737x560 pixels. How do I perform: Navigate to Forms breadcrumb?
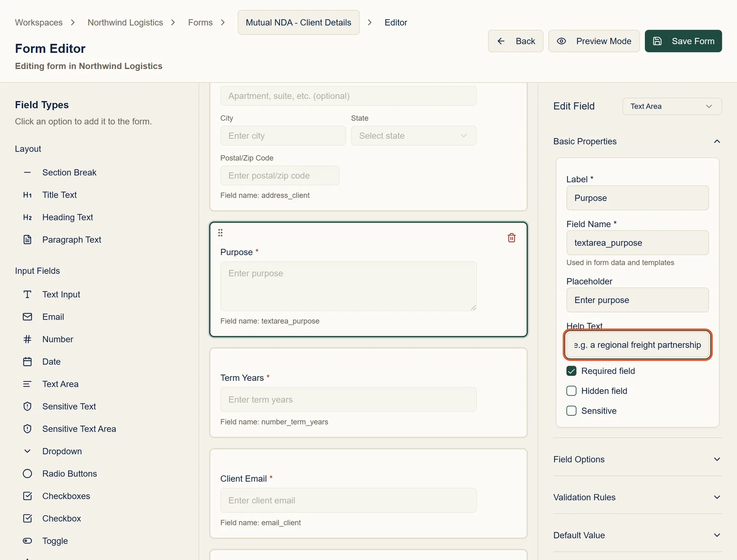[x=200, y=23]
